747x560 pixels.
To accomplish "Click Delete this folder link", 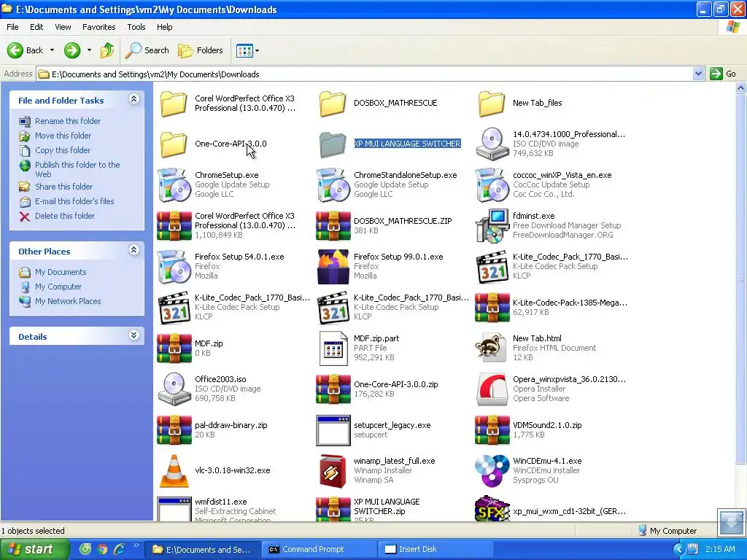I will [x=65, y=216].
